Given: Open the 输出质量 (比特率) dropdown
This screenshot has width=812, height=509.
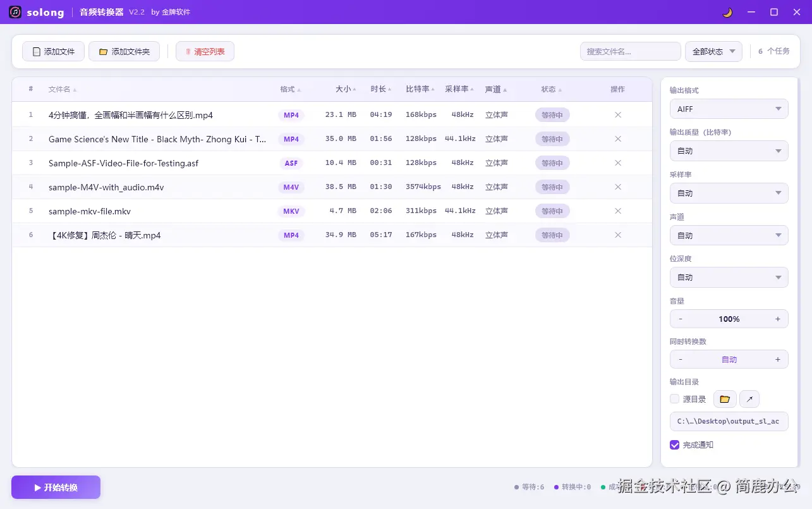Looking at the screenshot, I should pos(729,150).
